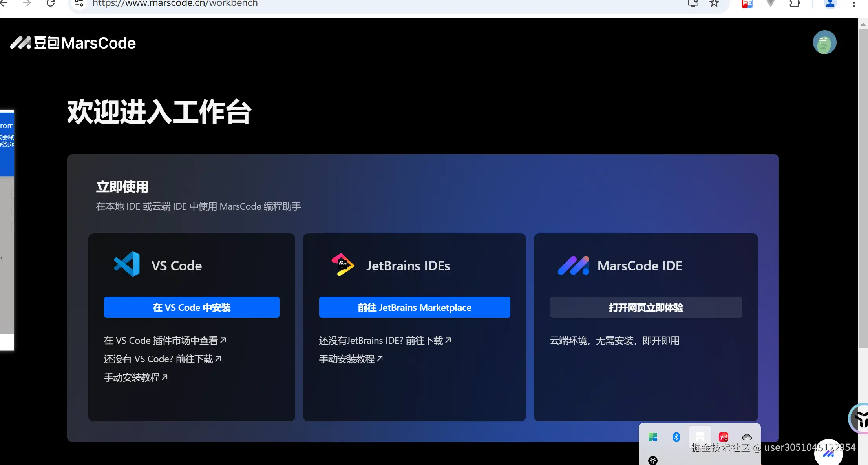This screenshot has width=868, height=465.
Task: Open the Chrome three-dot menu
Action: [x=853, y=4]
